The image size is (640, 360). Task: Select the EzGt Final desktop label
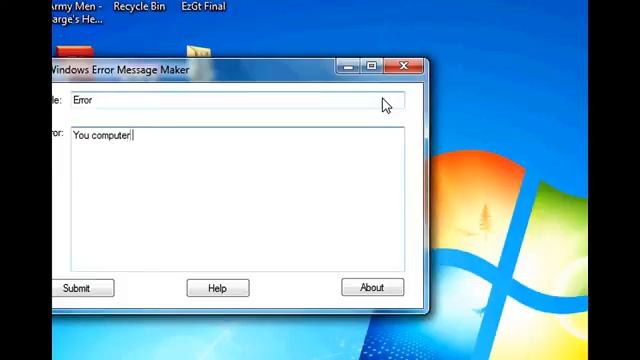204,7
